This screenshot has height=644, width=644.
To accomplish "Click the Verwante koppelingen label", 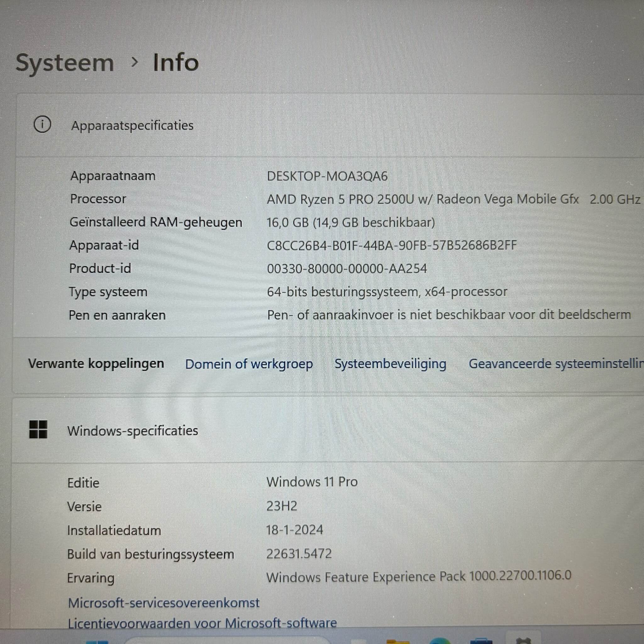I will coord(96,363).
